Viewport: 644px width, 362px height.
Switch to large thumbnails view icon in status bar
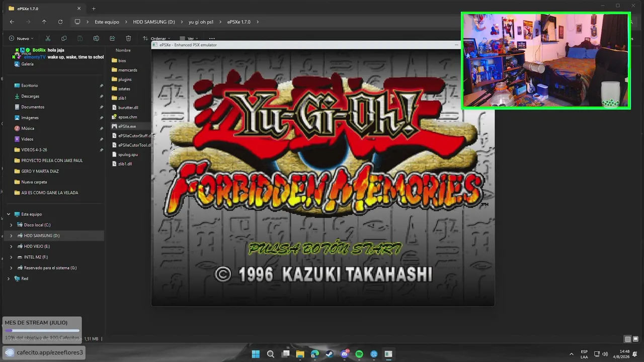coord(635,339)
